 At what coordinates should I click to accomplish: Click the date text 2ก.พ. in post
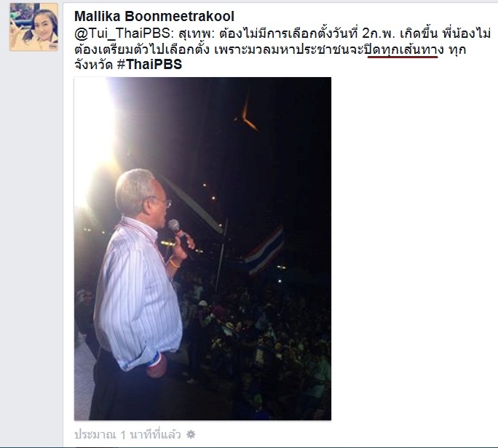click(379, 33)
